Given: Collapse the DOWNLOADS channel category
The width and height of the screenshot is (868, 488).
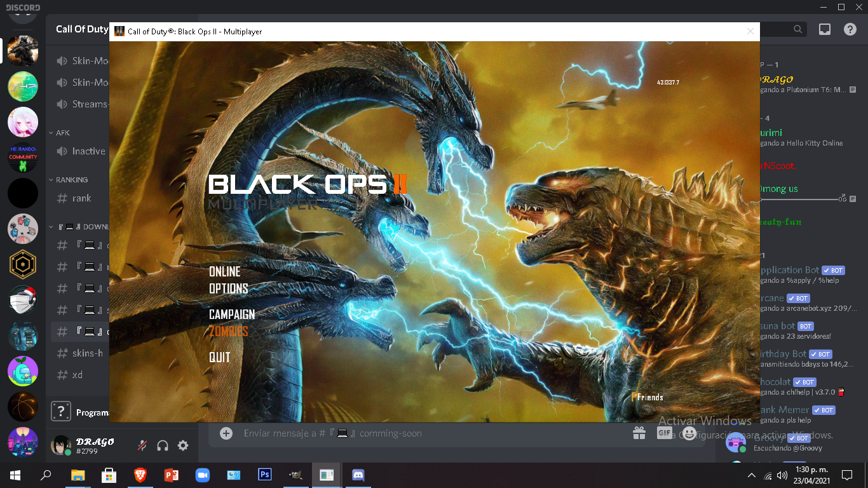Looking at the screenshot, I should pos(79,227).
